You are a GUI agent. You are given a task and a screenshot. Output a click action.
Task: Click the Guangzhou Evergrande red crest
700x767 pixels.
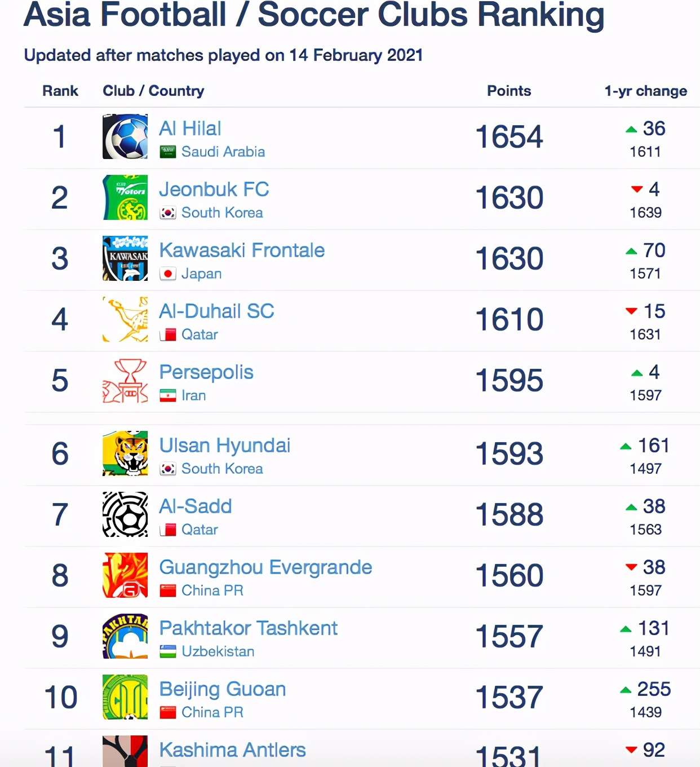tap(125, 575)
